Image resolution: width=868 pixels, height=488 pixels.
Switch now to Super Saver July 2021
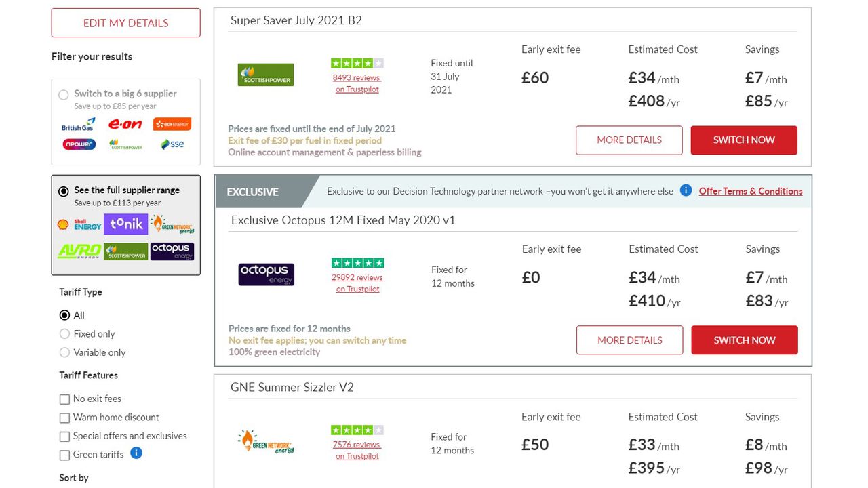click(x=744, y=140)
